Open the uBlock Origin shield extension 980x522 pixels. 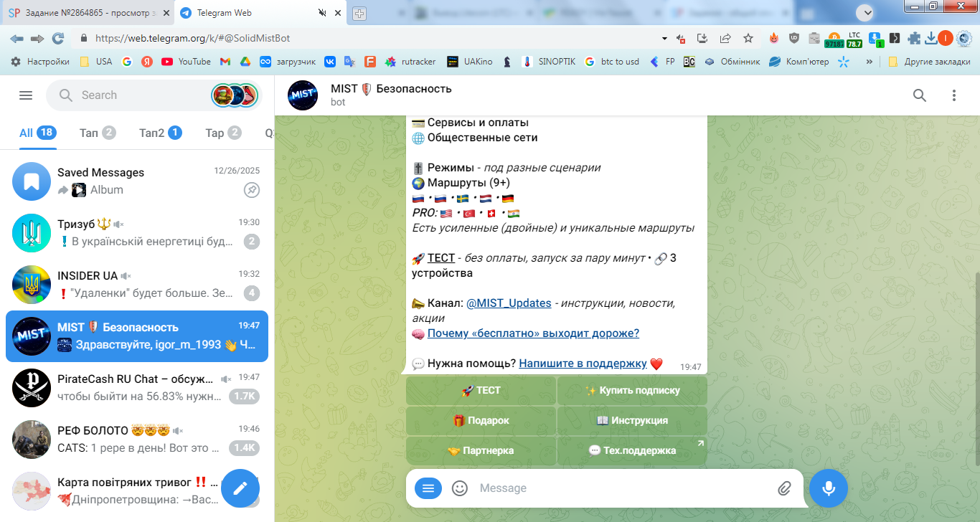pyautogui.click(x=793, y=38)
